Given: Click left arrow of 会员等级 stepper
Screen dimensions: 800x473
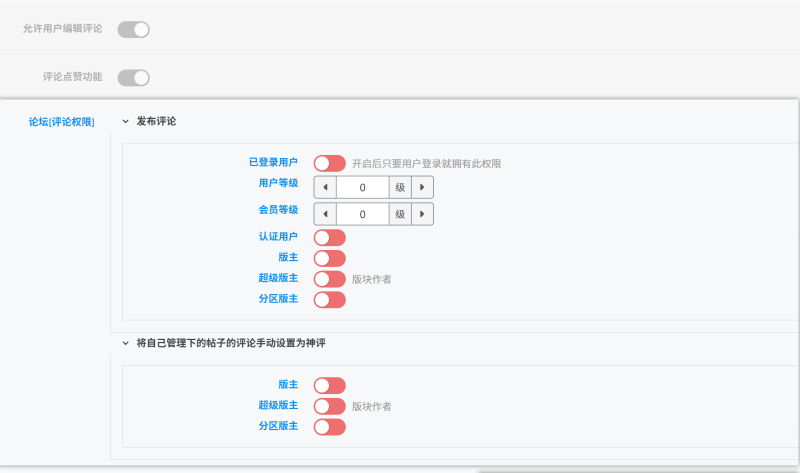Looking at the screenshot, I should (x=325, y=214).
